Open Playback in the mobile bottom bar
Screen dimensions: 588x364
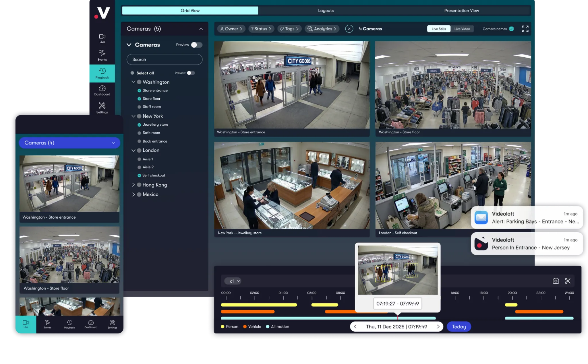69,324
